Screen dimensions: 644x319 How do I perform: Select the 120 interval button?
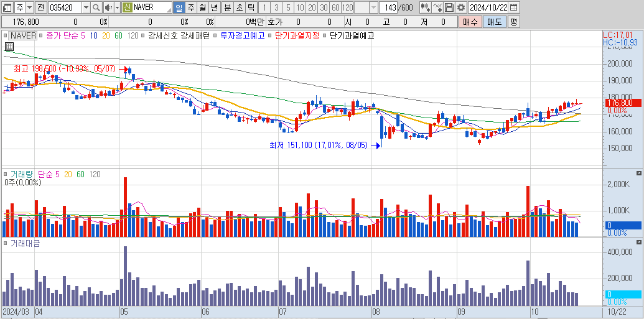(347, 7)
